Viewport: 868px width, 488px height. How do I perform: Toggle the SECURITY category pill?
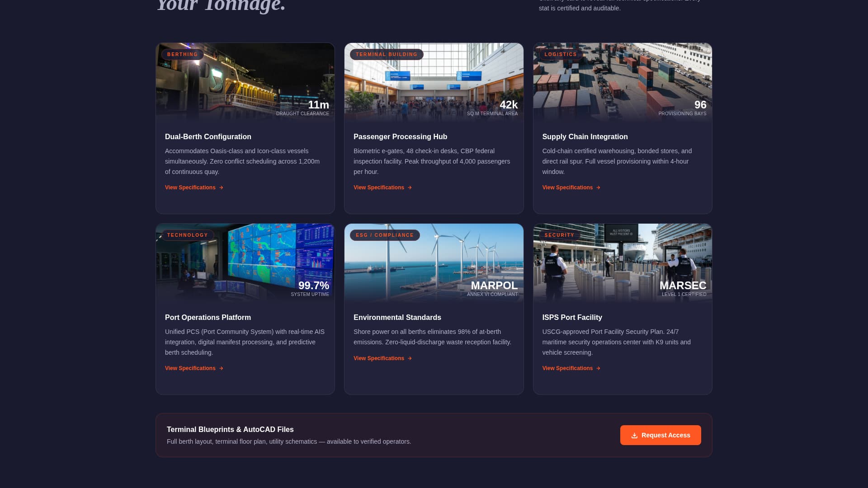559,235
